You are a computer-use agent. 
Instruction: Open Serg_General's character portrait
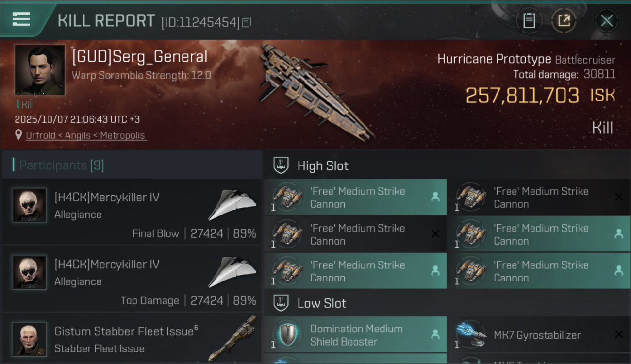point(39,69)
